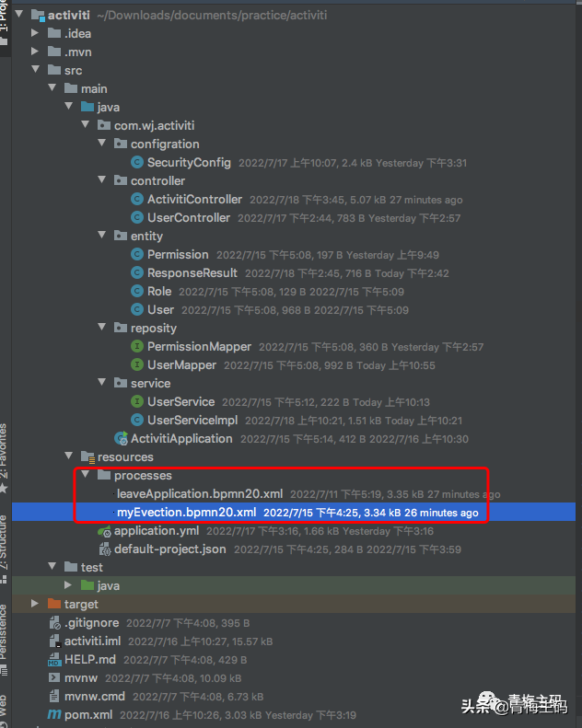Click the resources folder icon
The image size is (582, 728).
pyautogui.click(x=87, y=456)
